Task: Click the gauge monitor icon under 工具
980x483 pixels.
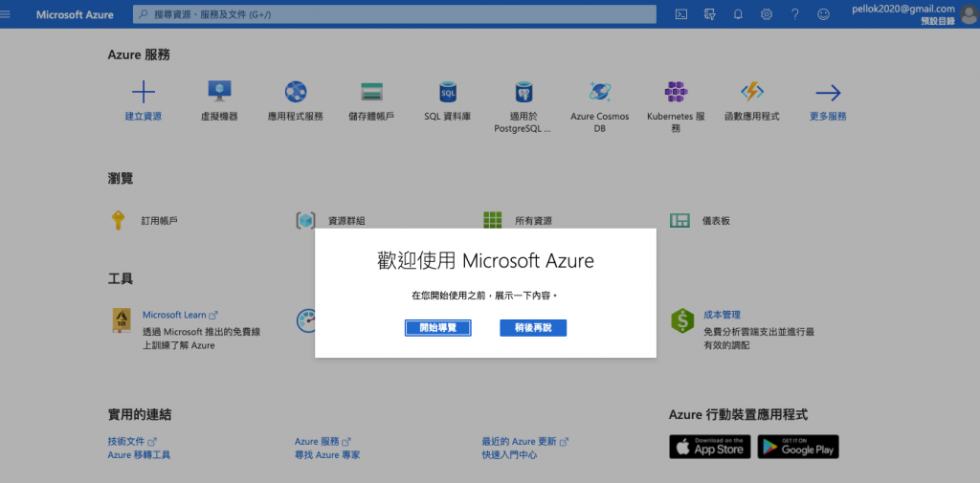Action: point(305,319)
